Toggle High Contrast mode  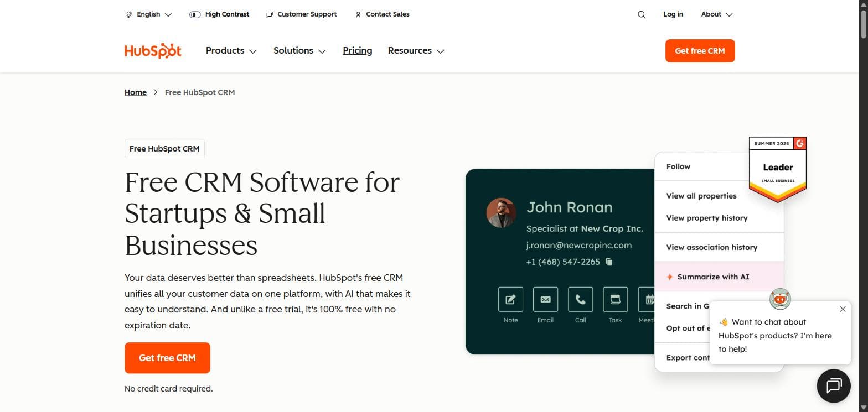point(219,14)
